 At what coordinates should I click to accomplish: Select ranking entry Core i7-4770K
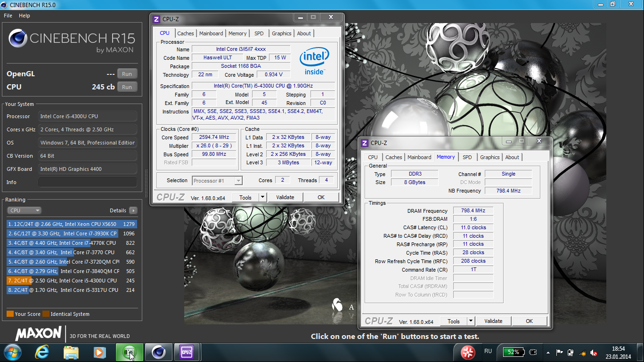pyautogui.click(x=71, y=243)
